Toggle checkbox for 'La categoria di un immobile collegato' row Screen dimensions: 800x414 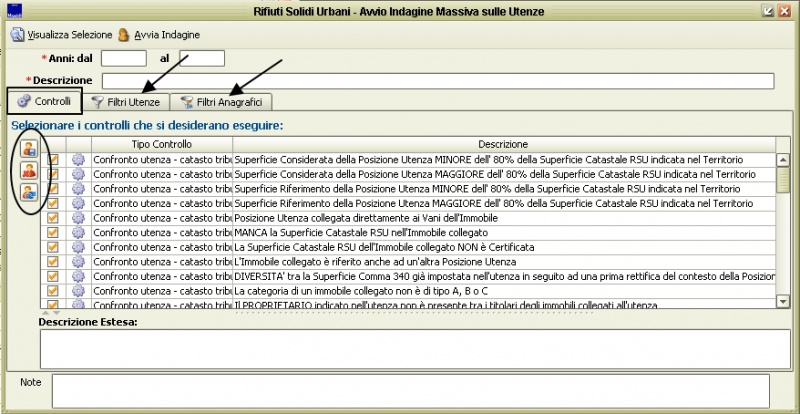coord(53,290)
